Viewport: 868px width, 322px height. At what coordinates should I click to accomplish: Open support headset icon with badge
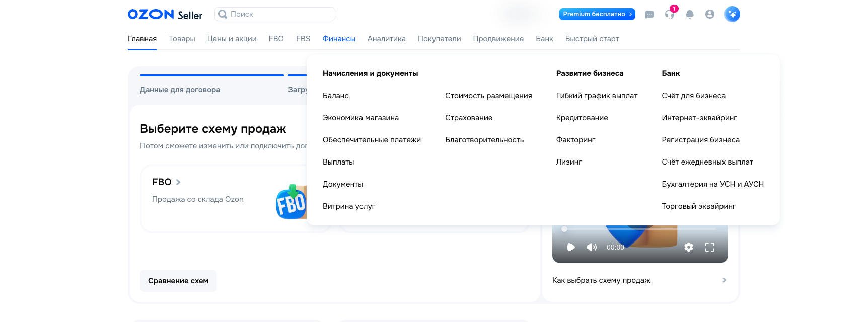670,14
